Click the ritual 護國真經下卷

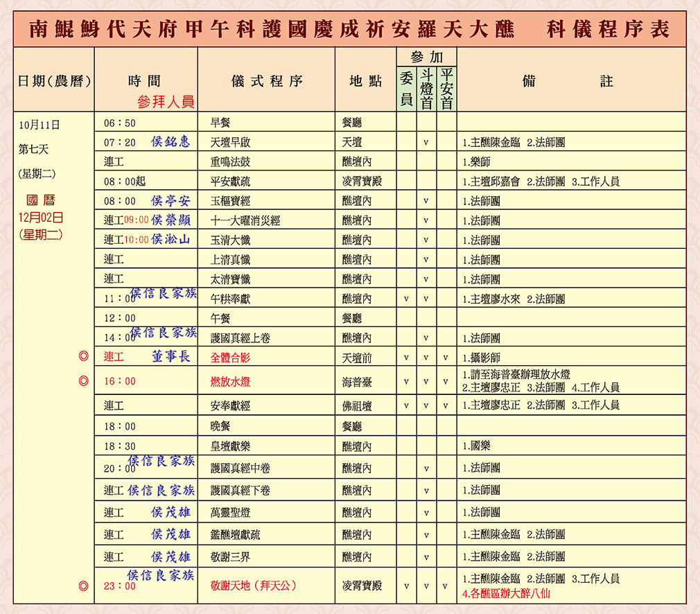[x=240, y=491]
